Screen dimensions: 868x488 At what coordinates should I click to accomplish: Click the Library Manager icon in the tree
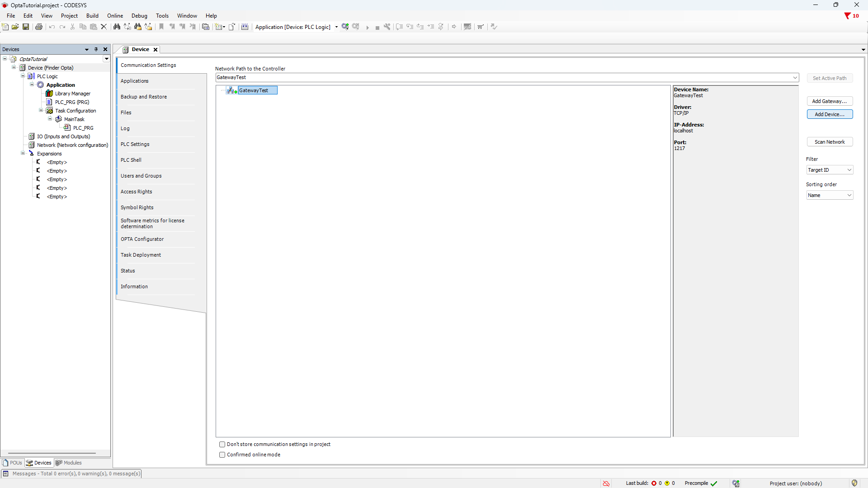[49, 94]
